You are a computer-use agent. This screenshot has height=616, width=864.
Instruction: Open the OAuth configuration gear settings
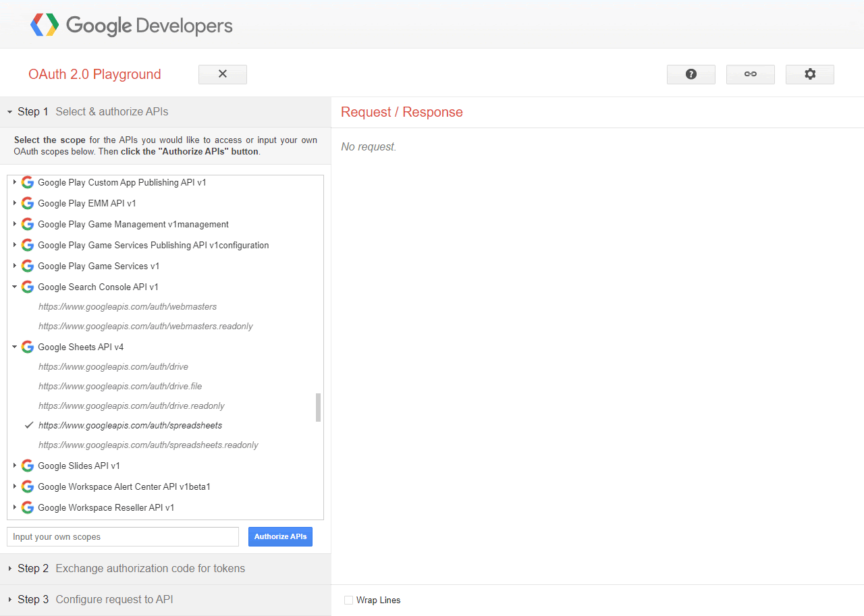click(x=810, y=74)
